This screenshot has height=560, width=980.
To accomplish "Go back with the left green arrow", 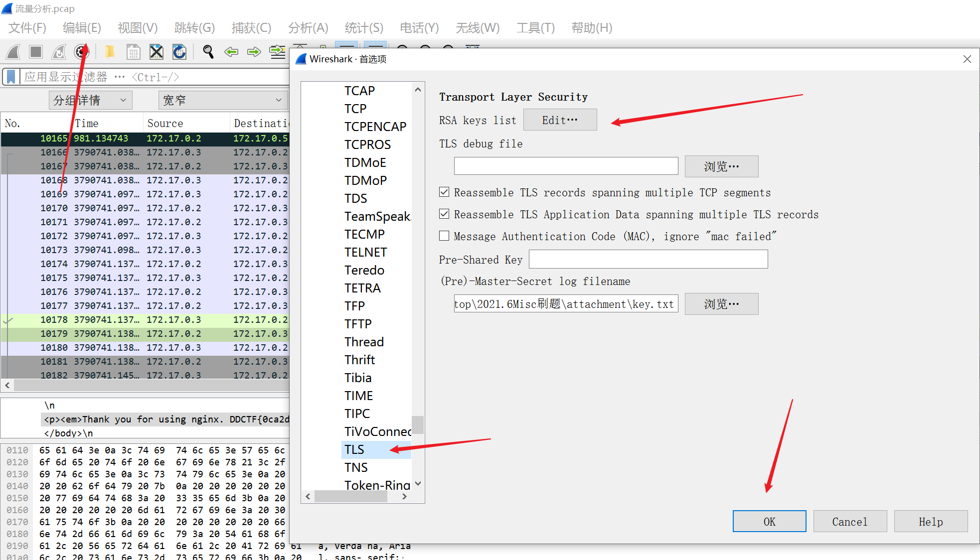I will coord(231,52).
